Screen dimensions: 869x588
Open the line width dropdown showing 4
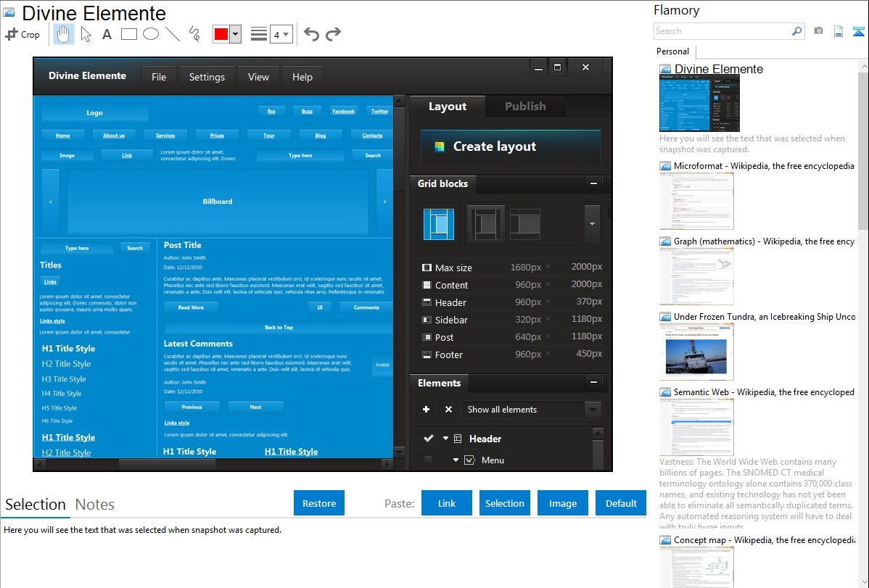(x=281, y=34)
